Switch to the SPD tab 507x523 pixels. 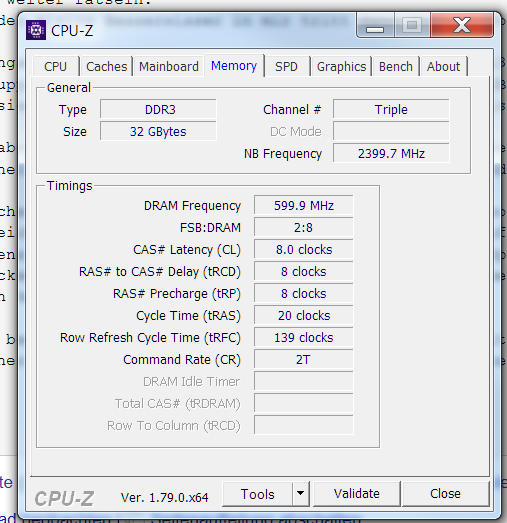(287, 66)
